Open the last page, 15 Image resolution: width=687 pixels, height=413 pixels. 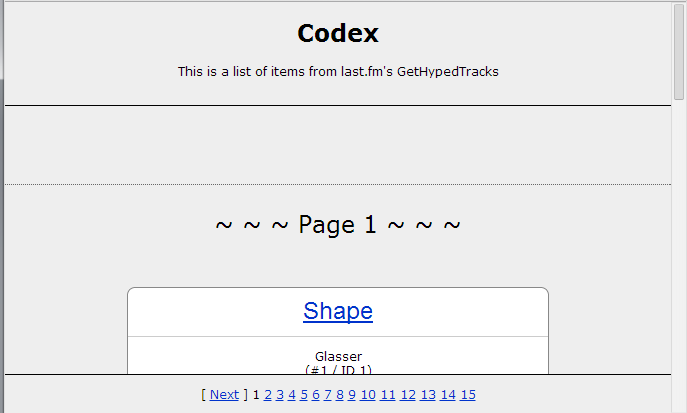468,394
